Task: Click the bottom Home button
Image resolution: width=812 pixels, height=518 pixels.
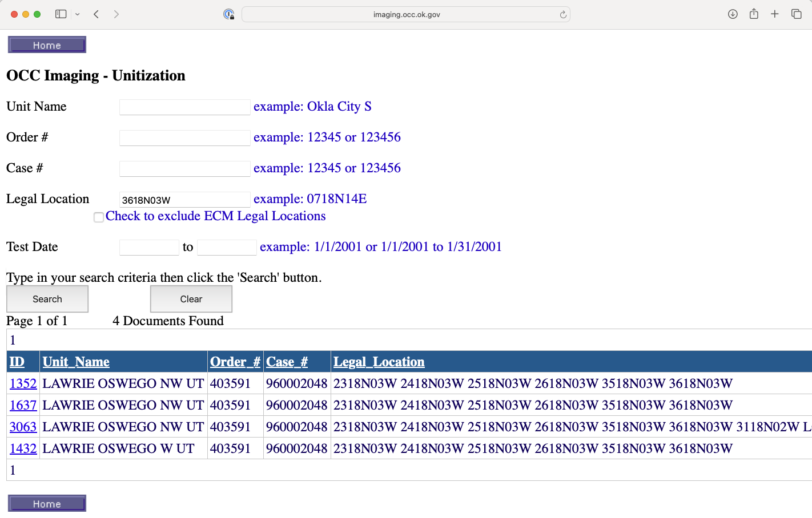Action: 47,504
